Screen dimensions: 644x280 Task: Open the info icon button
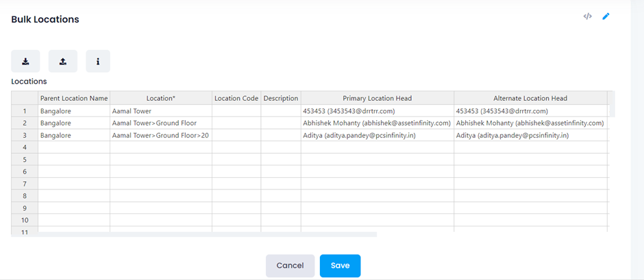[98, 61]
